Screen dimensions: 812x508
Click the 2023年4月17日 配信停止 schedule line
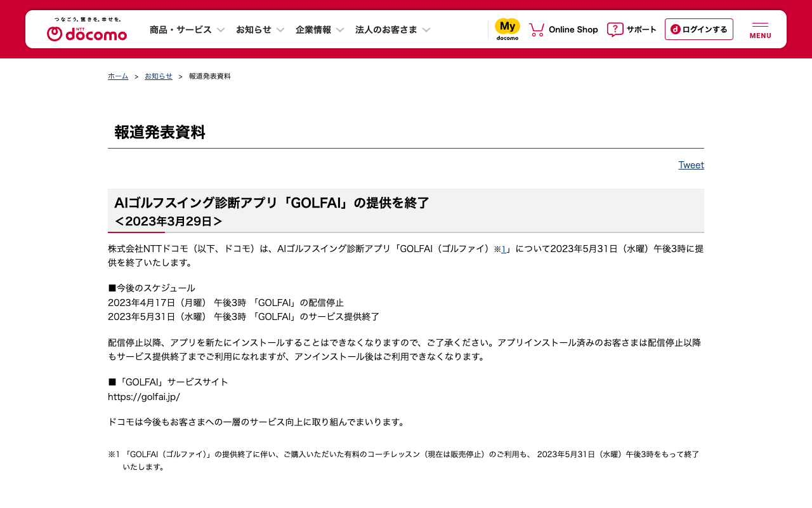coord(226,302)
